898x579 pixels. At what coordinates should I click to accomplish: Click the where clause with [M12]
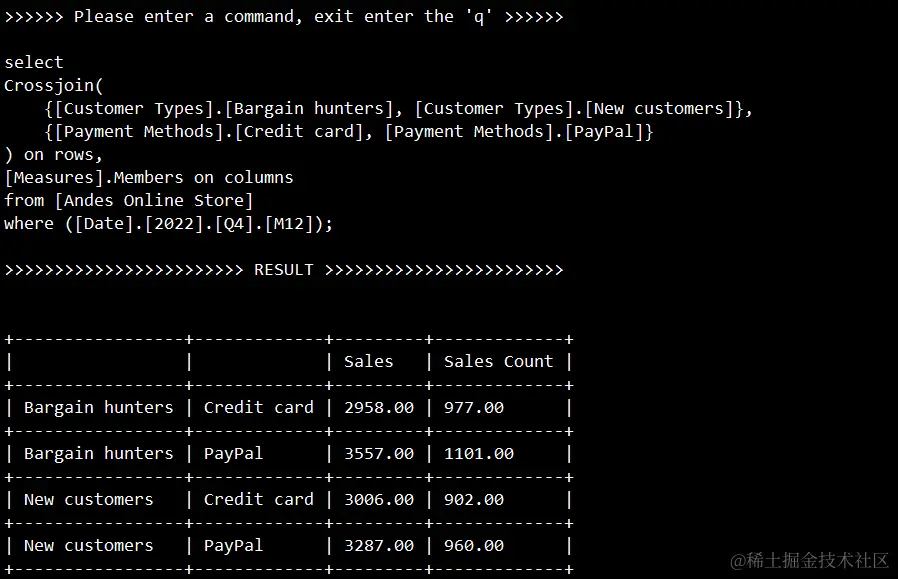pyautogui.click(x=168, y=223)
